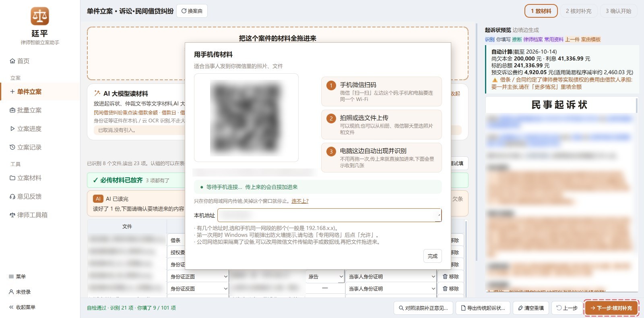Open the 本机地址 combo box
The height and width of the screenshot is (318, 644).
pos(329,215)
